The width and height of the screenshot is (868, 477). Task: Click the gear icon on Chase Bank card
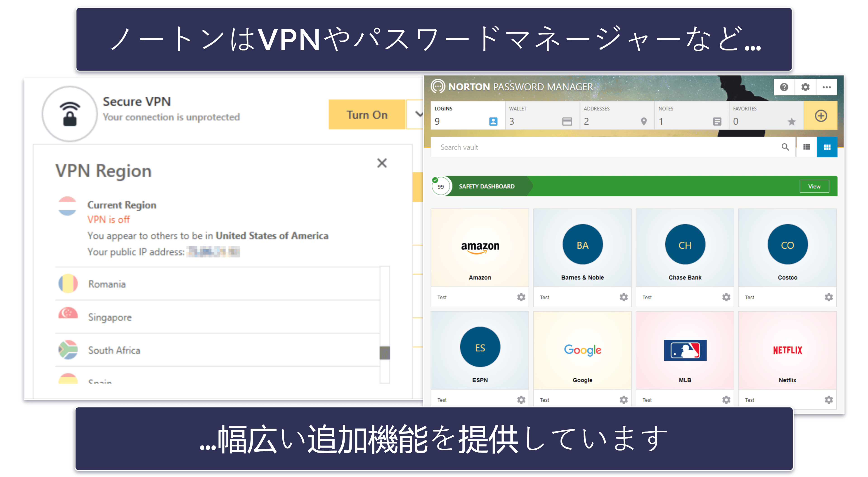click(726, 297)
